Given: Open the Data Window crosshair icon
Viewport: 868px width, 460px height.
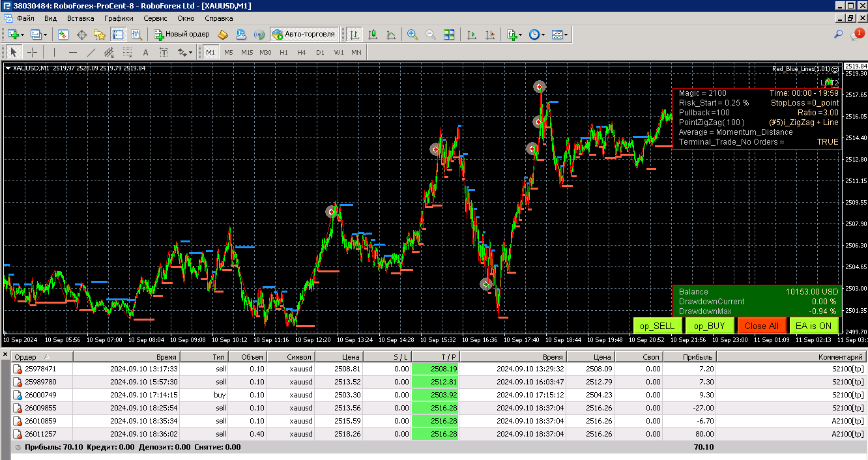Looking at the screenshot, I should (82, 35).
